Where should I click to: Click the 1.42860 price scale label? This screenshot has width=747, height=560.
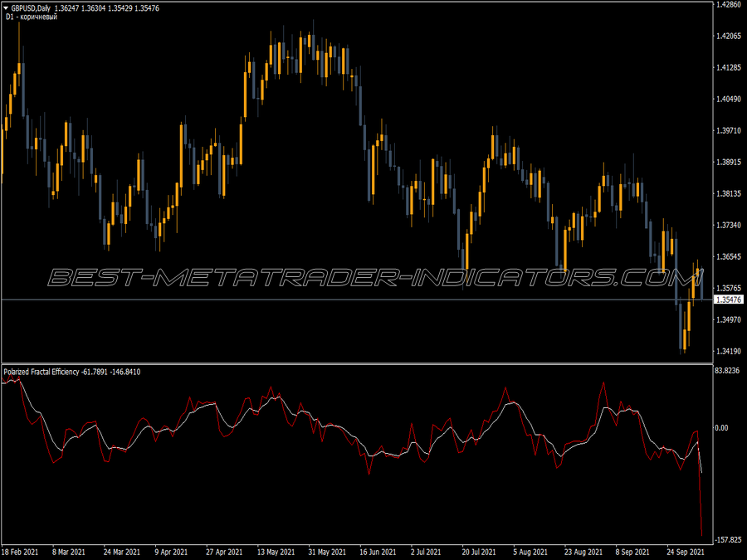pos(729,4)
